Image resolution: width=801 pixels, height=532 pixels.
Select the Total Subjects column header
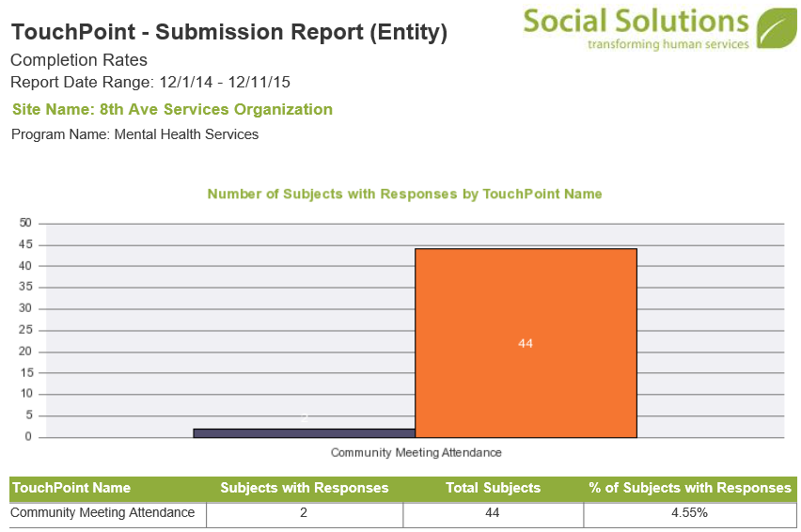[493, 488]
